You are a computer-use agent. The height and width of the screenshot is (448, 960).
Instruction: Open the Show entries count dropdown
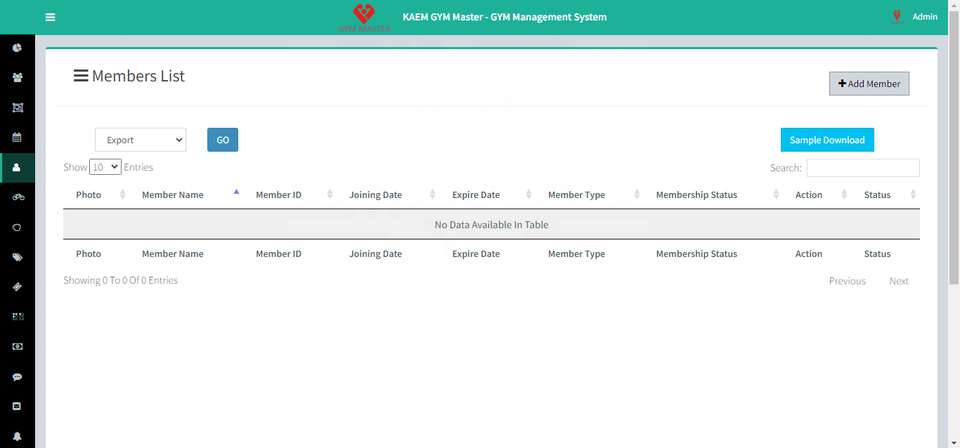pyautogui.click(x=105, y=168)
